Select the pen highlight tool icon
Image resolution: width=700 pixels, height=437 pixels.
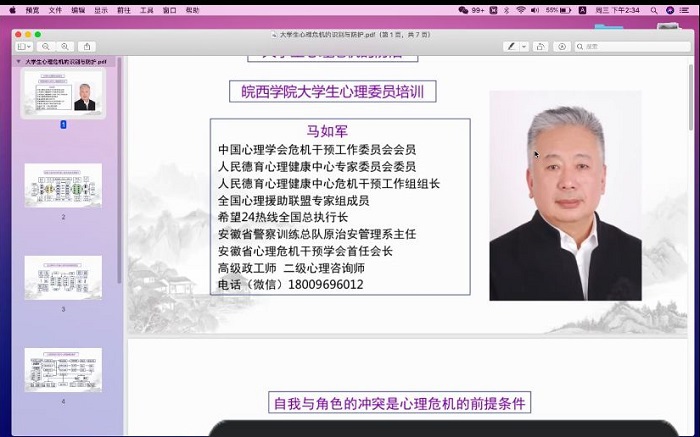[x=511, y=46]
